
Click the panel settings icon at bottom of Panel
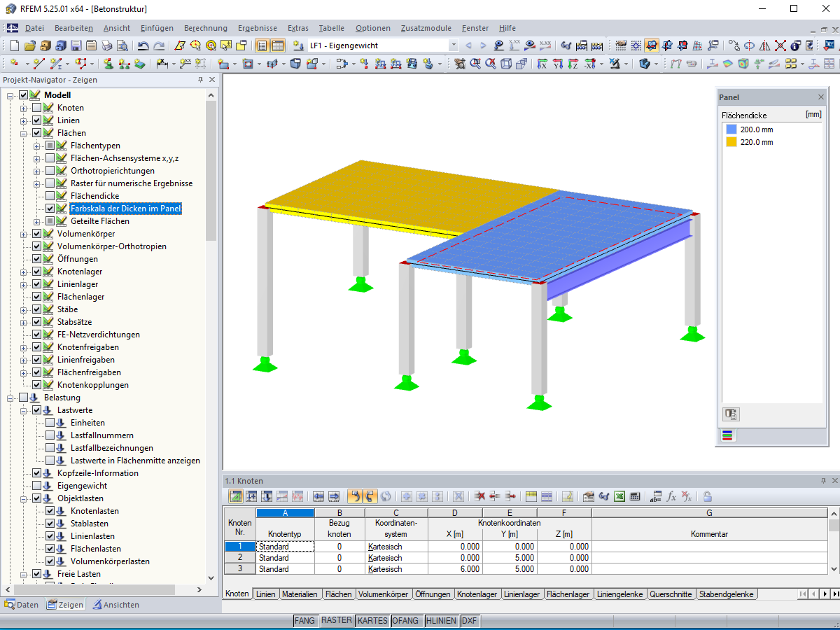click(731, 414)
